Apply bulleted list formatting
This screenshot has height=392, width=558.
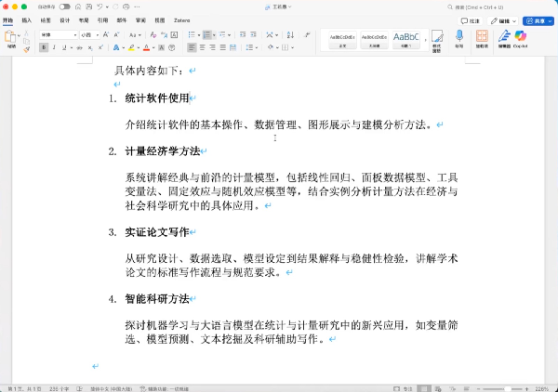pos(192,34)
